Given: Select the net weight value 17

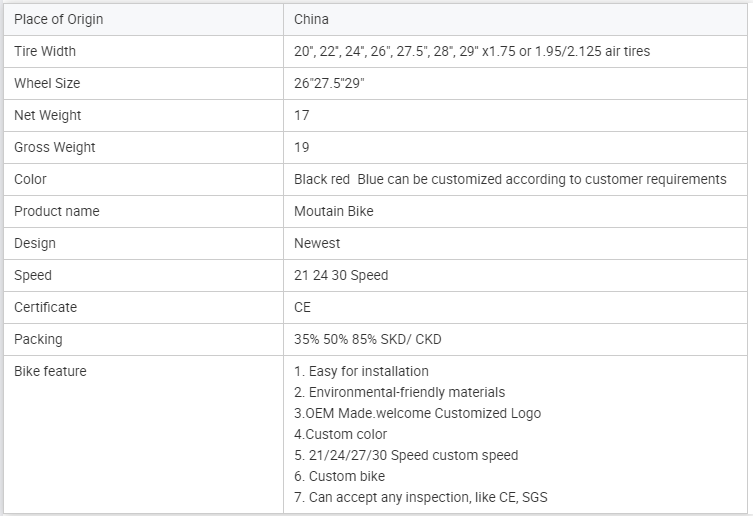Looking at the screenshot, I should click(x=302, y=115).
